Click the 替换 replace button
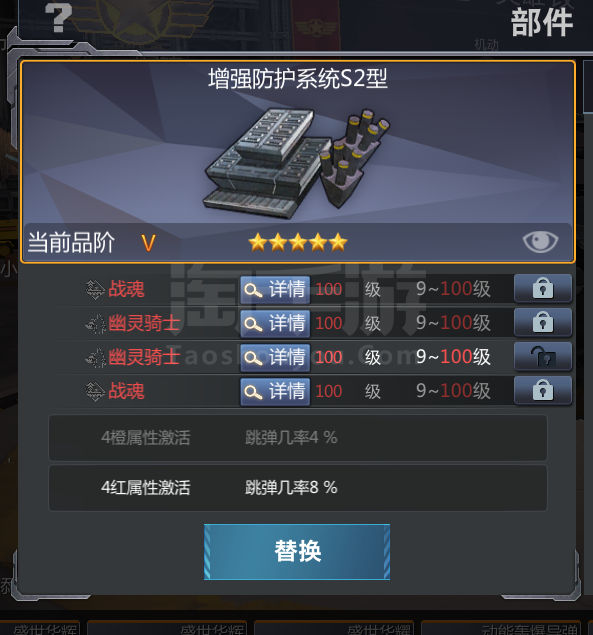Viewport: 593px width, 635px height. (x=297, y=552)
